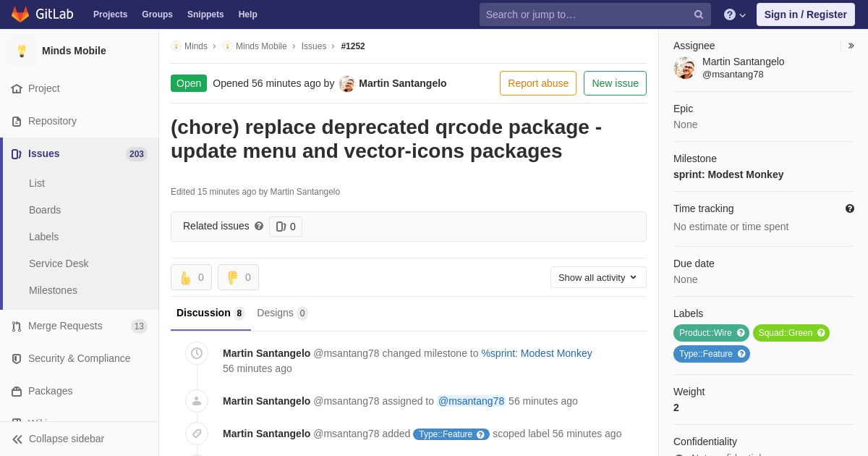Click Time tracking help icon
868x456 pixels.
click(850, 208)
